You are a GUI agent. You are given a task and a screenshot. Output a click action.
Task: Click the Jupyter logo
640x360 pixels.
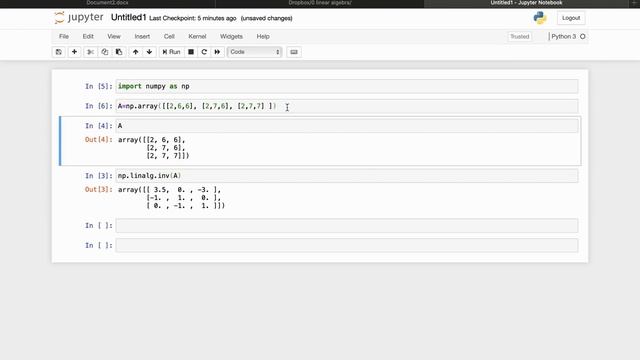(79, 18)
